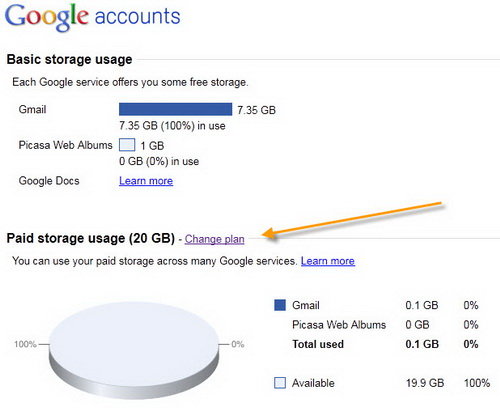The height and width of the screenshot is (412, 500).
Task: Click the orange arrow annotation
Action: [x=352, y=220]
